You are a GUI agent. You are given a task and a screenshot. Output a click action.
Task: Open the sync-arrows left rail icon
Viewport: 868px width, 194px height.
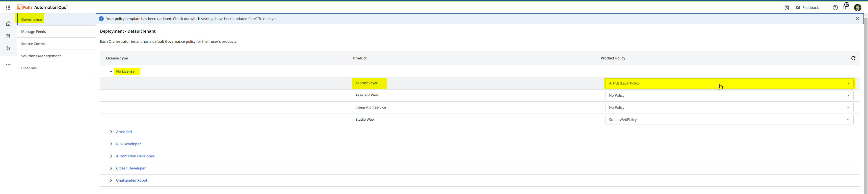[x=8, y=48]
